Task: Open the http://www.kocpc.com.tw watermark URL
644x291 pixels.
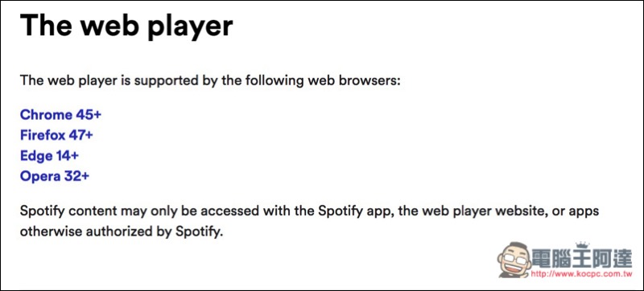Action: click(581, 274)
